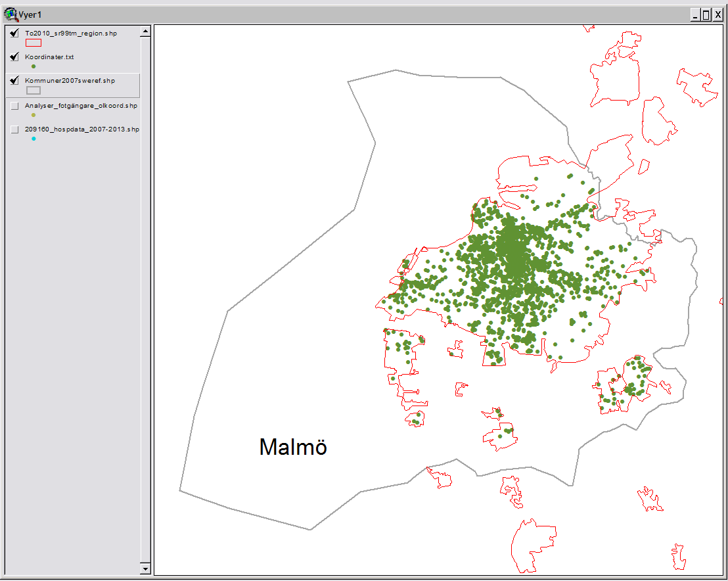
Task: Click the olive dot symbol under Analyser_fotgängare
Action: coord(34,115)
